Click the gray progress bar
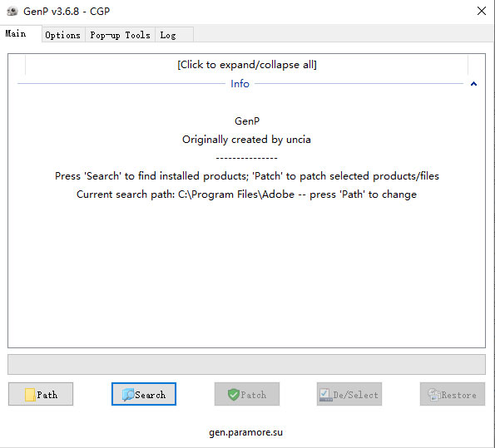This screenshot has height=448, width=495. 246,364
